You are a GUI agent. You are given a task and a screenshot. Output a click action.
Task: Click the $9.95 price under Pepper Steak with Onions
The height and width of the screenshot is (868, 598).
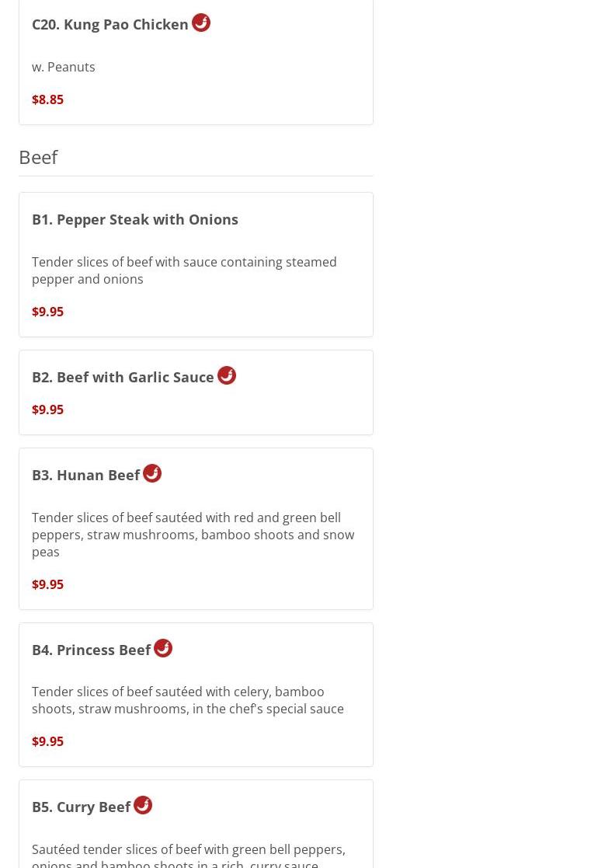(x=47, y=312)
